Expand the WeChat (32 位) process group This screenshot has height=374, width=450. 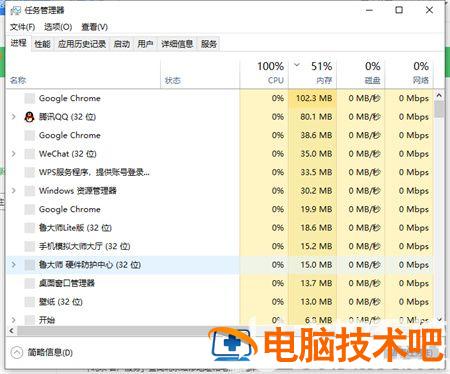tap(14, 154)
